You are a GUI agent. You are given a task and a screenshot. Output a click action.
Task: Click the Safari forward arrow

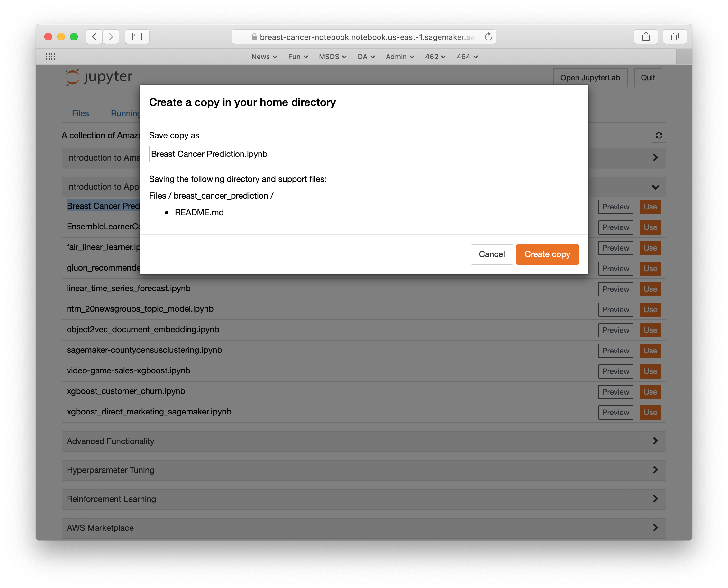111,37
